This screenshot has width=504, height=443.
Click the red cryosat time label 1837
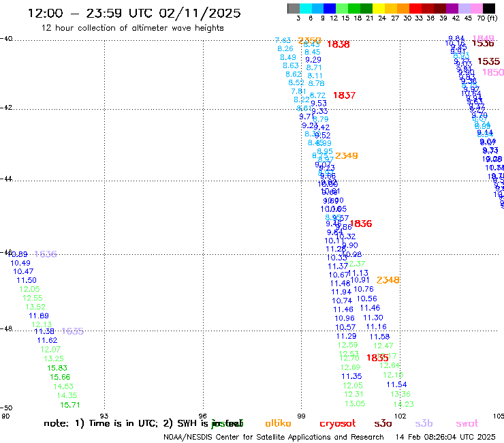(x=344, y=95)
